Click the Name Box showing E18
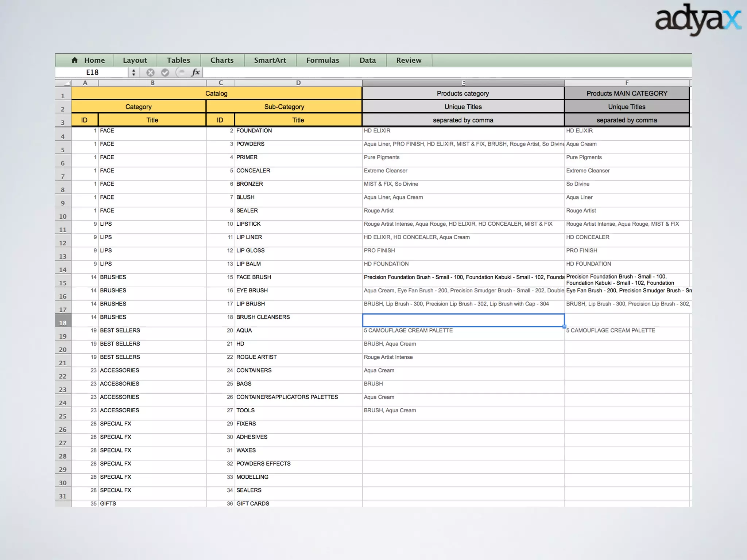The height and width of the screenshot is (560, 747). tap(93, 73)
